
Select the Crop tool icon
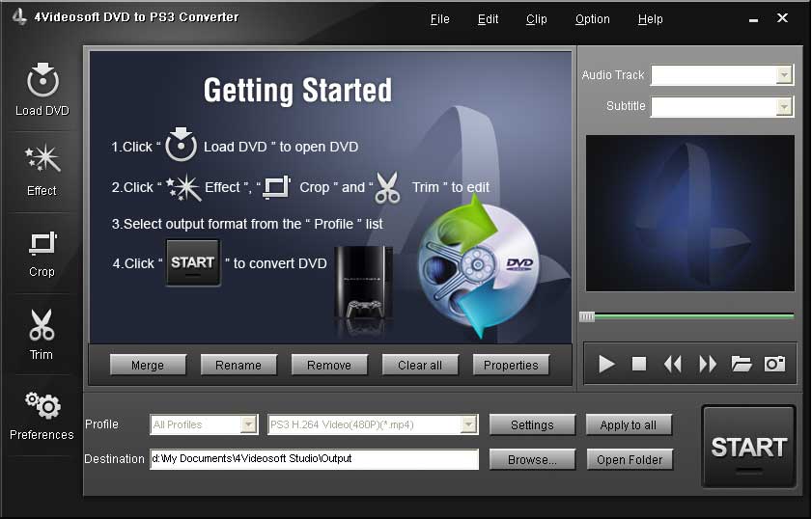42,243
